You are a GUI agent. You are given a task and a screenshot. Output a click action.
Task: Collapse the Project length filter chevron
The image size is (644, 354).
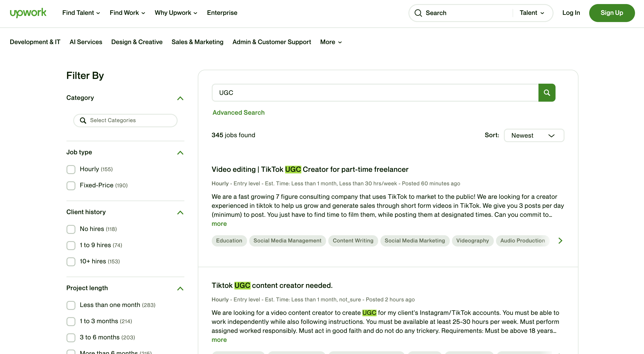point(180,288)
